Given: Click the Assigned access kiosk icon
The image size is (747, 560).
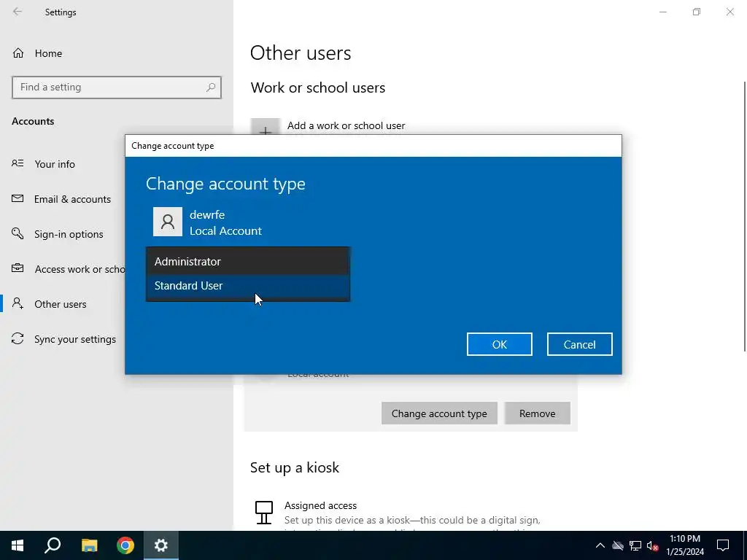Looking at the screenshot, I should [x=264, y=513].
